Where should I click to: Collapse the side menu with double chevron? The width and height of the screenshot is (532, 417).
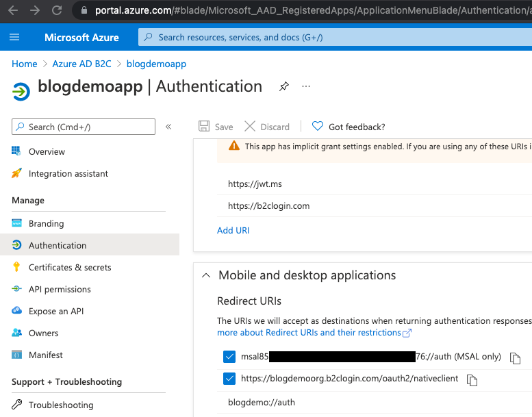168,127
